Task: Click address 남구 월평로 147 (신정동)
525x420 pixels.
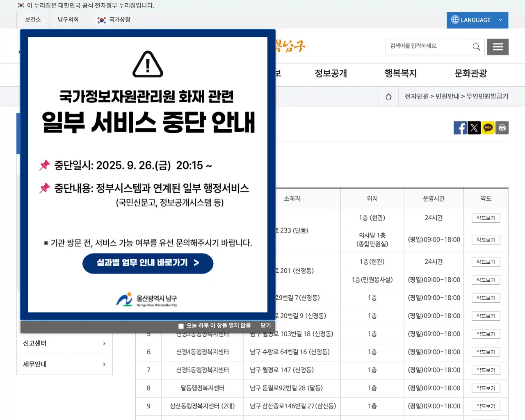Action: click(x=282, y=370)
